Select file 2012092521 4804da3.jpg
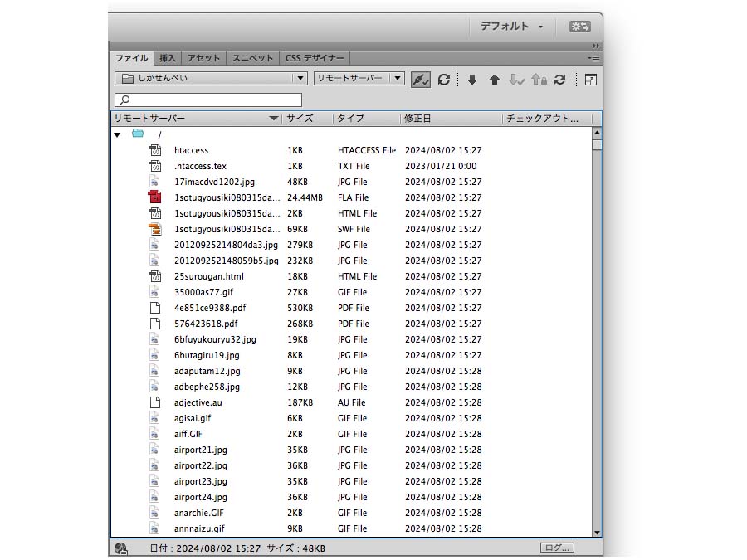The width and height of the screenshot is (747, 560). [226, 245]
